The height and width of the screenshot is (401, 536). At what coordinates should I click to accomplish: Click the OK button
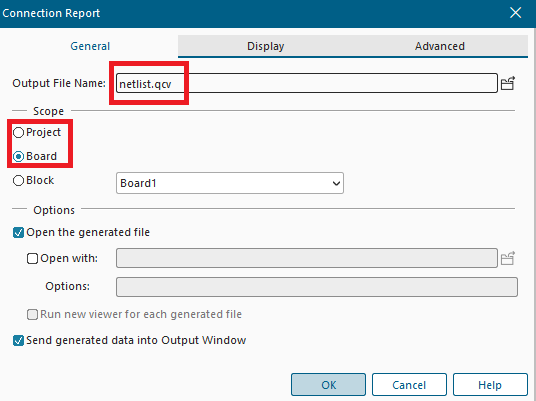329,385
